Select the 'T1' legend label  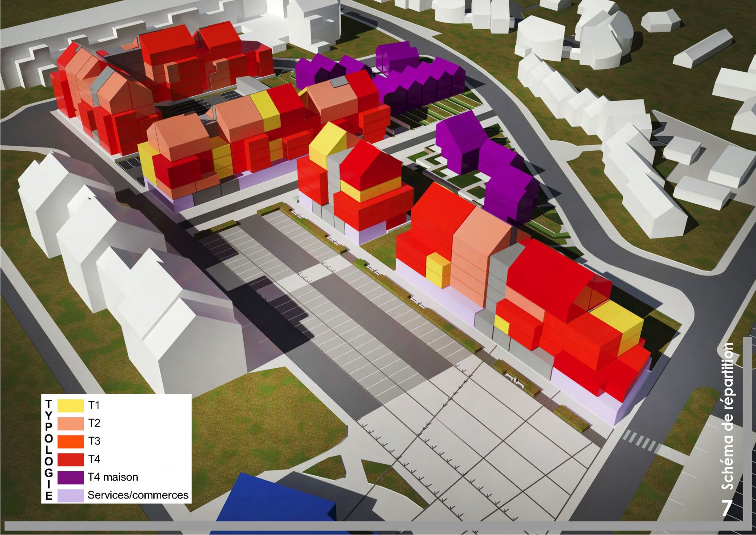click(94, 405)
